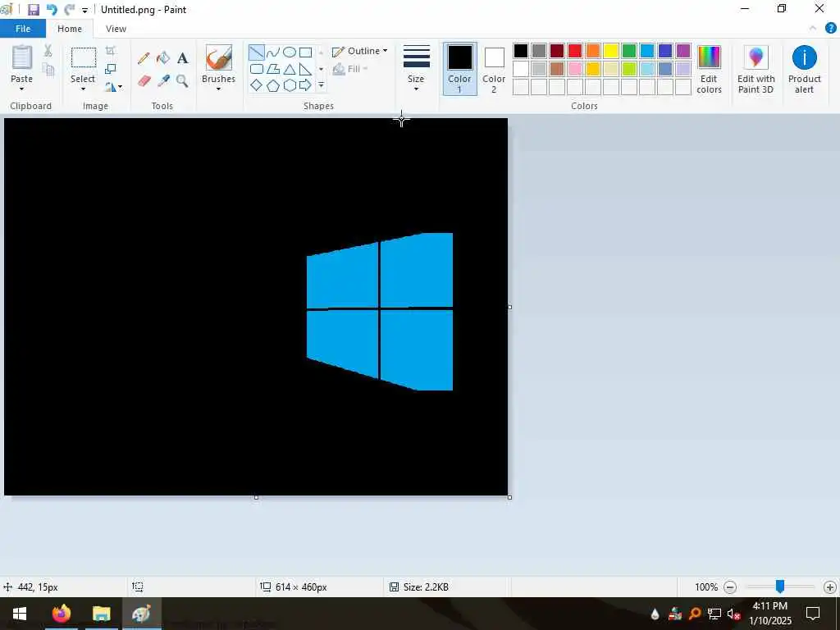This screenshot has height=630, width=840.
Task: Expand the Brushes dropdown
Action: pyautogui.click(x=218, y=89)
